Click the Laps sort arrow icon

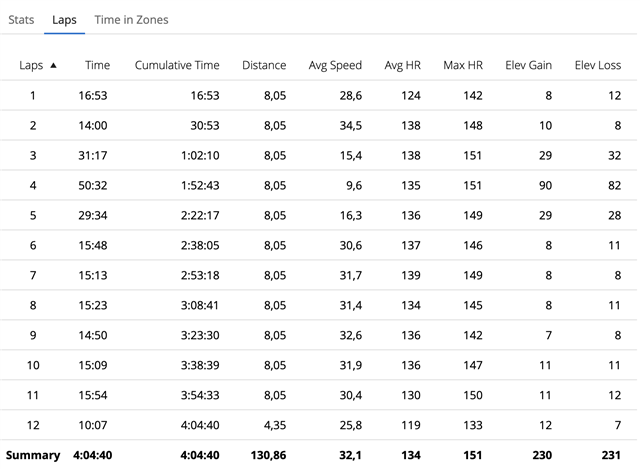pyautogui.click(x=53, y=65)
